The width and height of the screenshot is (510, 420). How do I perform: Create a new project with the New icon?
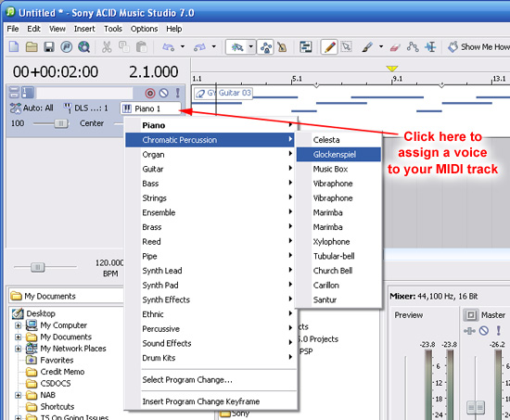point(14,47)
